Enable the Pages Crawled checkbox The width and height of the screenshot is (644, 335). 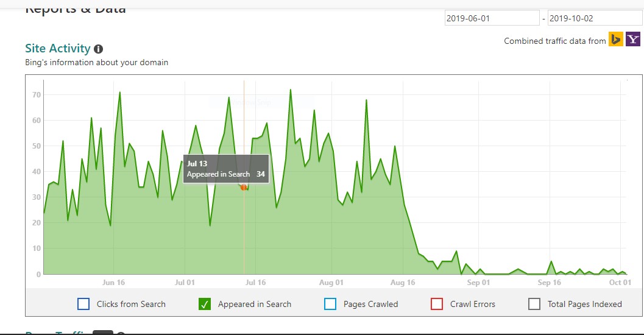(330, 304)
